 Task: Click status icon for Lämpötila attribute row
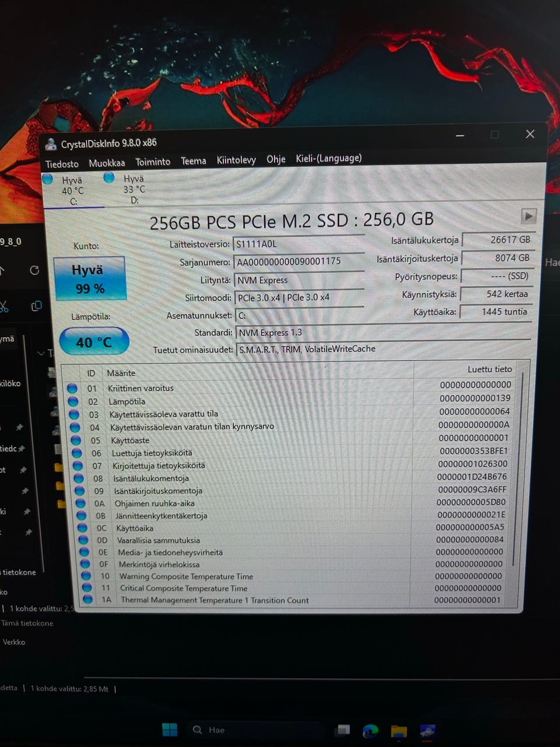click(x=73, y=402)
